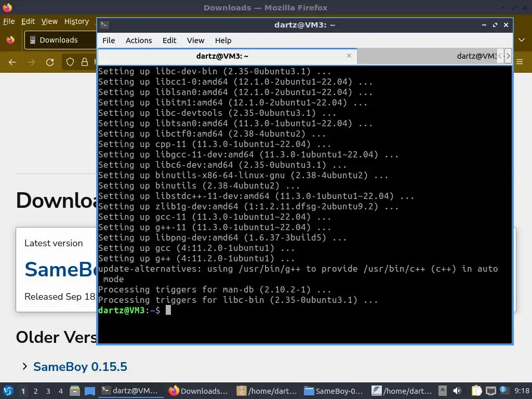Open the taskbar application menu

coord(8,391)
